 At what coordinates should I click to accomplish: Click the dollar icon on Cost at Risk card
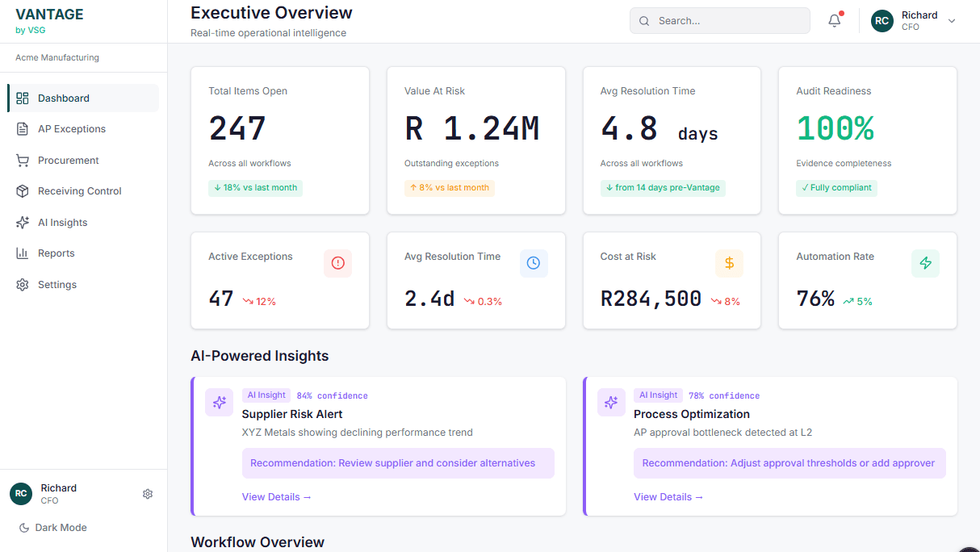pos(729,263)
